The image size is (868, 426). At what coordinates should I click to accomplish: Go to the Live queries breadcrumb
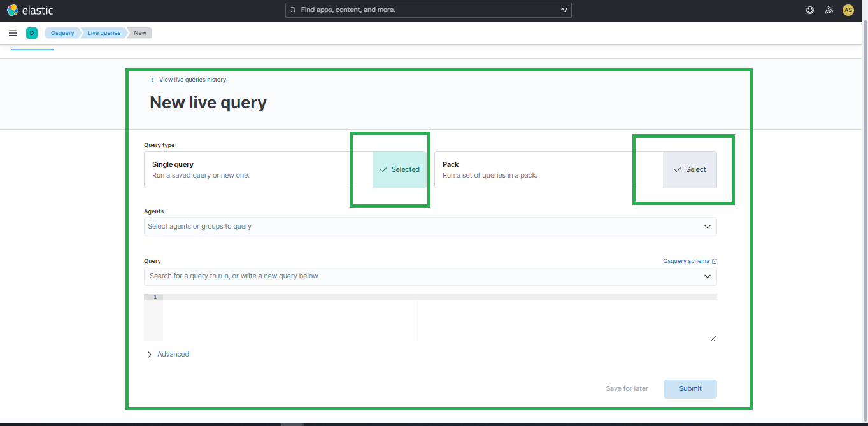click(x=103, y=32)
